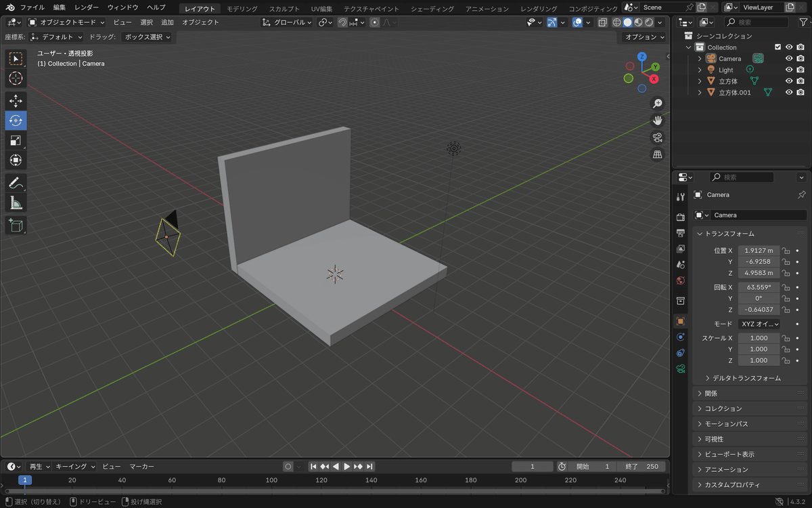
Task: Switch to the シェーディング workspace tab
Action: click(431, 9)
